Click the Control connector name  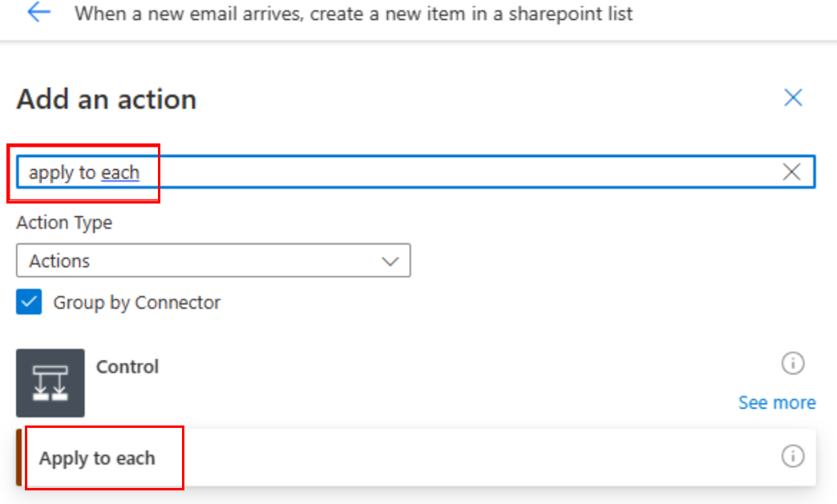[127, 367]
